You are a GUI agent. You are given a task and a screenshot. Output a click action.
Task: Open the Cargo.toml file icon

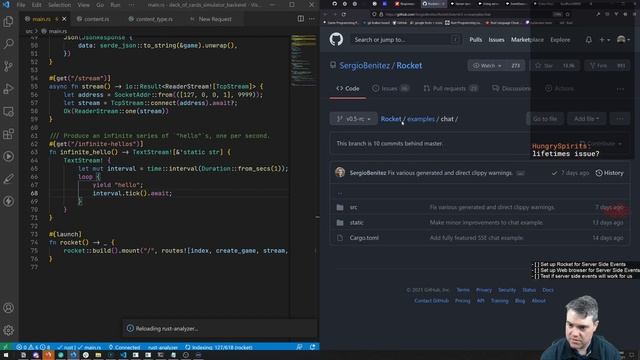[x=340, y=238]
